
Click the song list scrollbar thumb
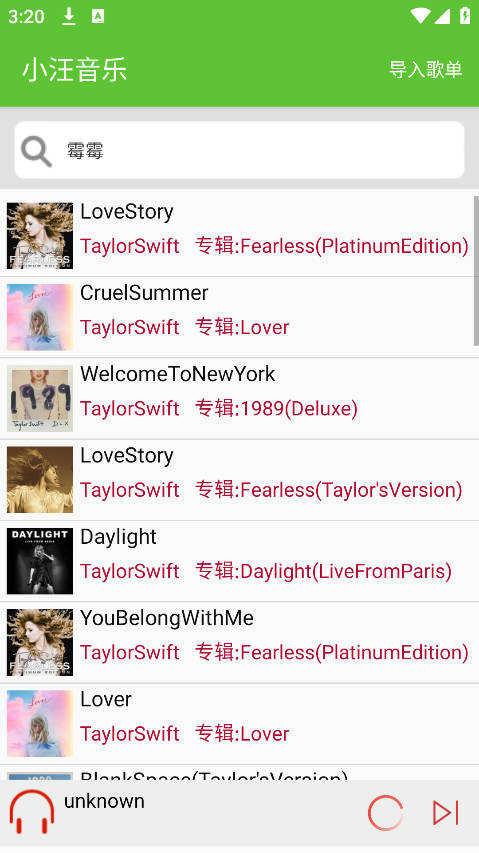click(476, 270)
